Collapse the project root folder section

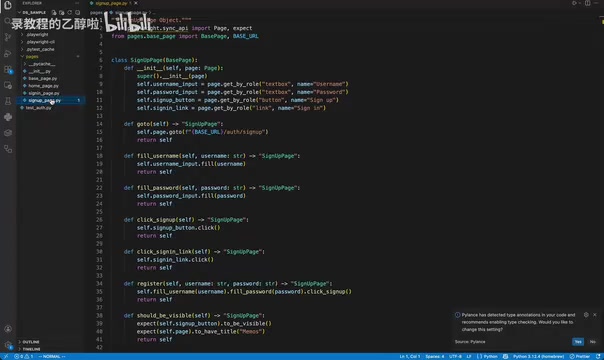pos(34,12)
